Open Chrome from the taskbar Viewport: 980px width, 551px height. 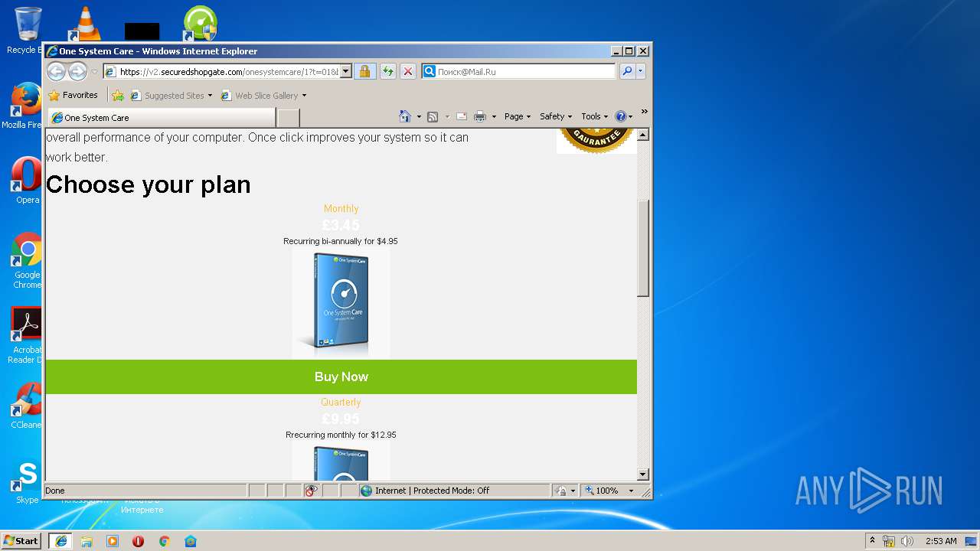(164, 541)
